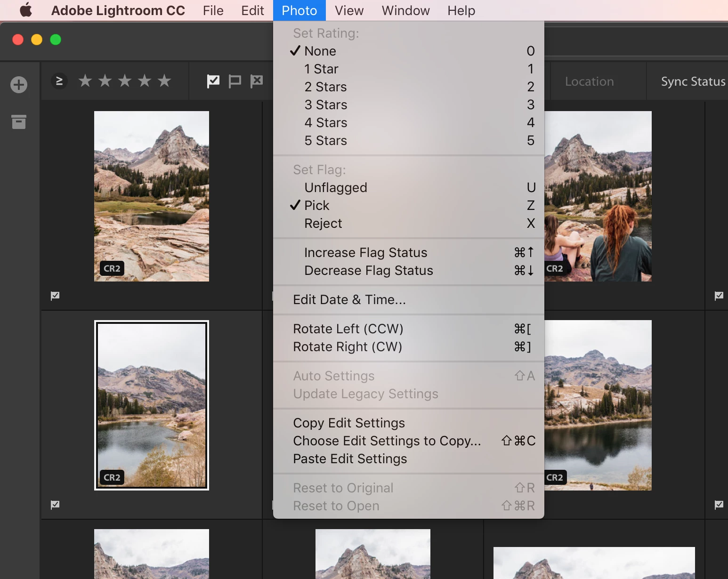Set rating to 4 Stars

click(x=409, y=122)
